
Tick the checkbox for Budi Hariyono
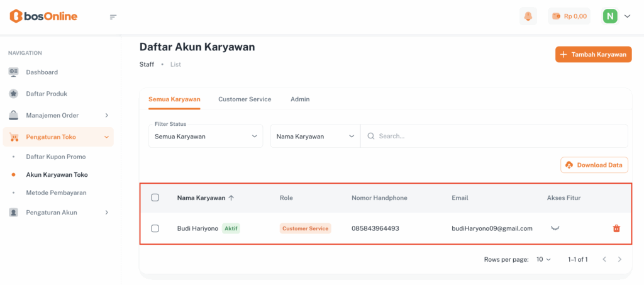pyautogui.click(x=155, y=228)
